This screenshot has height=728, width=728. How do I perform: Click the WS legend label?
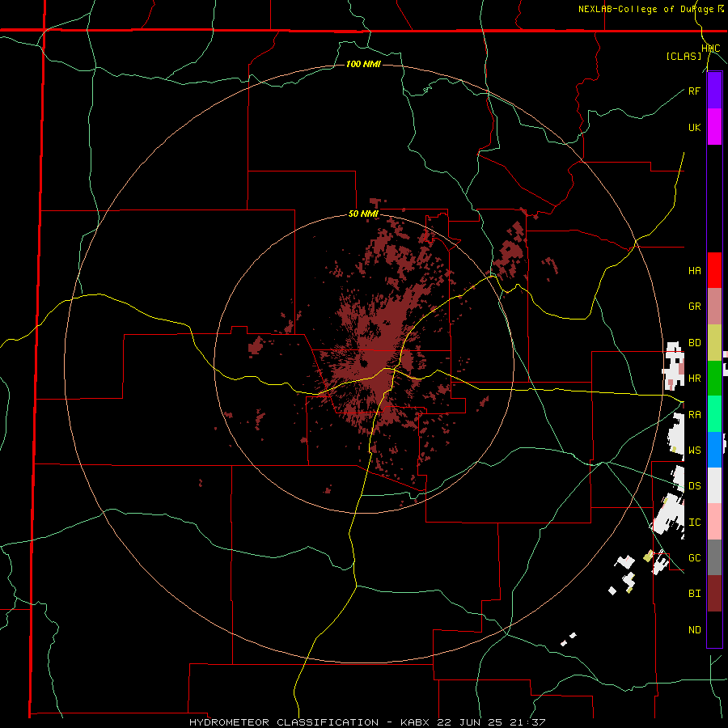694,450
